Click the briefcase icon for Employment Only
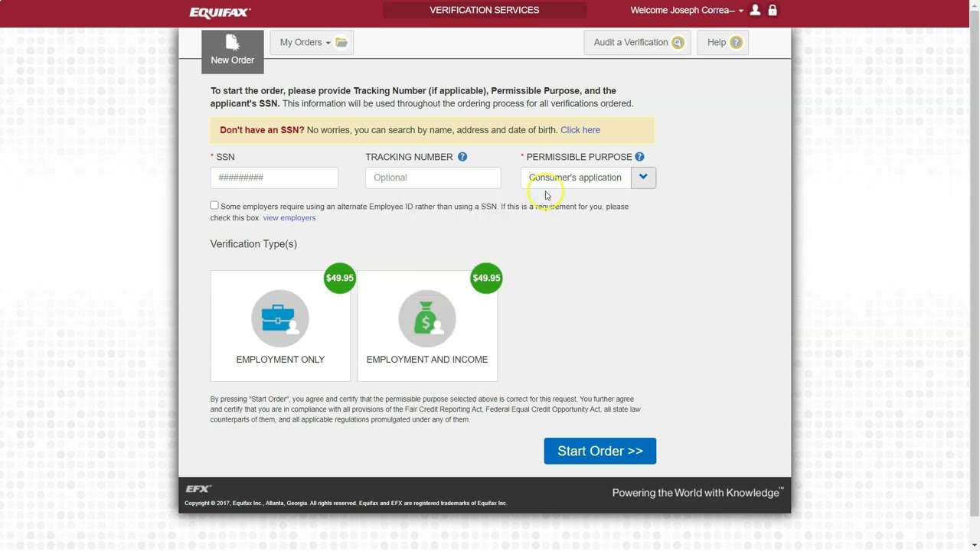The height and width of the screenshot is (551, 980). pyautogui.click(x=280, y=318)
